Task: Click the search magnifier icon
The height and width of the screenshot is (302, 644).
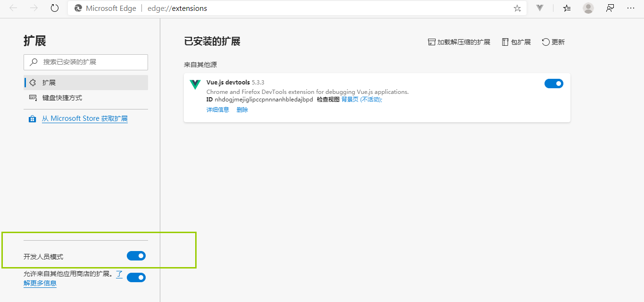Action: pos(33,62)
